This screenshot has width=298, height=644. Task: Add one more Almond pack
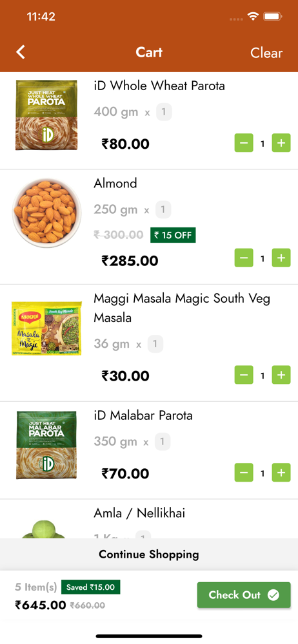(281, 258)
